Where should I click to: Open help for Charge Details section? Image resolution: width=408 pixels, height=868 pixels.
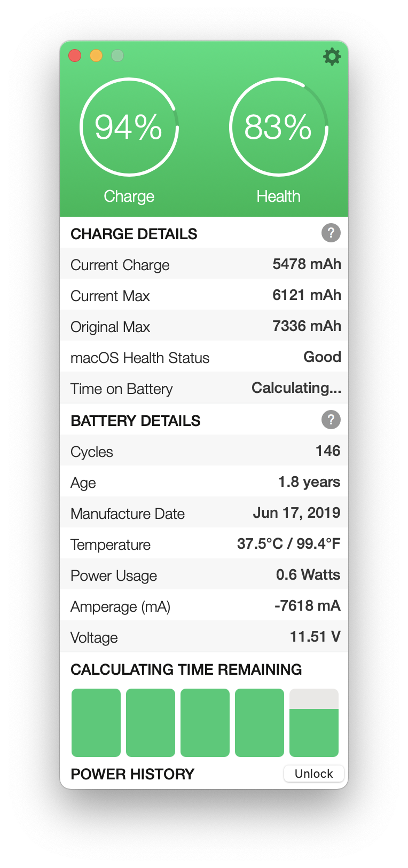pos(331,233)
